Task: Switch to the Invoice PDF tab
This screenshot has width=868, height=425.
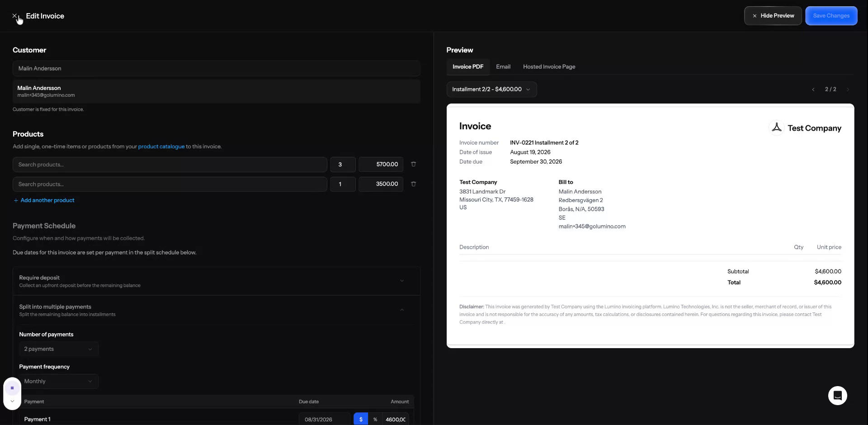Action: point(468,67)
